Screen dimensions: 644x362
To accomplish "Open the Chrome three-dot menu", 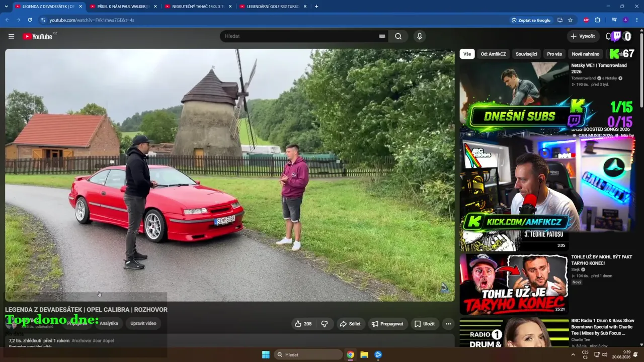I will click(637, 20).
